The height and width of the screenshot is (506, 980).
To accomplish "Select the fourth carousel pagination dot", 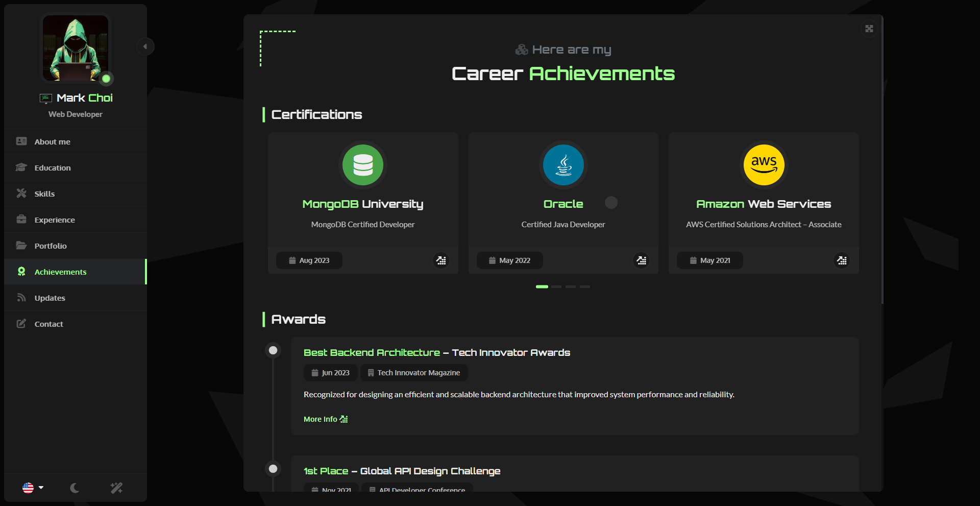I will pyautogui.click(x=585, y=287).
